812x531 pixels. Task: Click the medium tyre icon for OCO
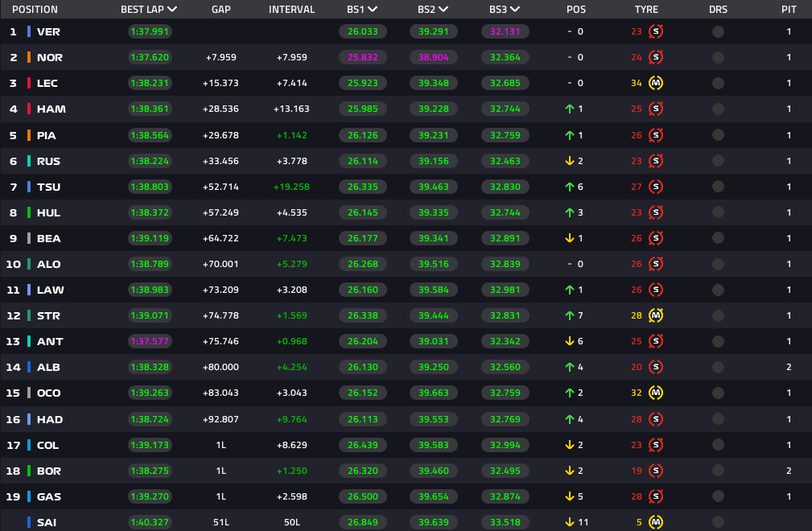coord(656,393)
